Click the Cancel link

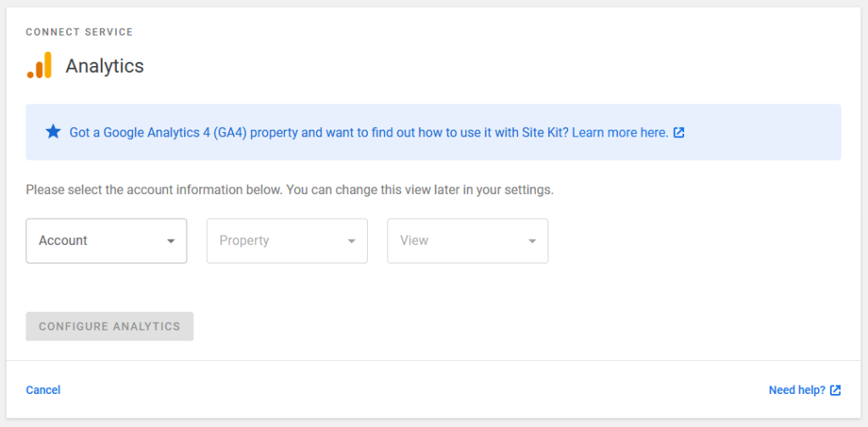coord(43,391)
